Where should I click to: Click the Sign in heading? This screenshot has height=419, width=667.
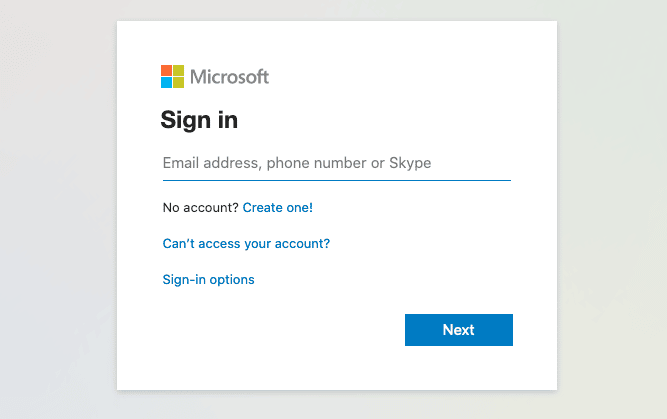199,120
